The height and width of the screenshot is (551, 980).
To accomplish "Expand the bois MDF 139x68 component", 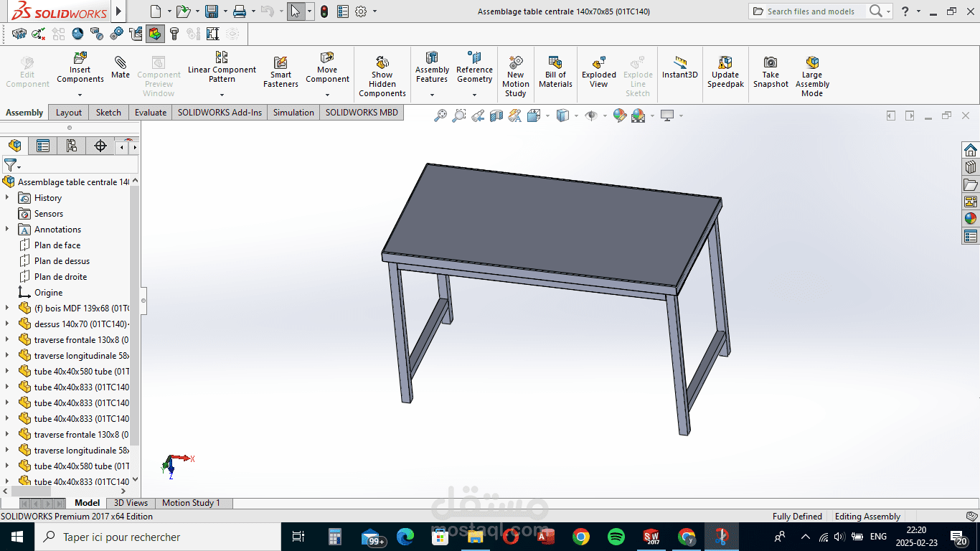I will click(x=7, y=308).
